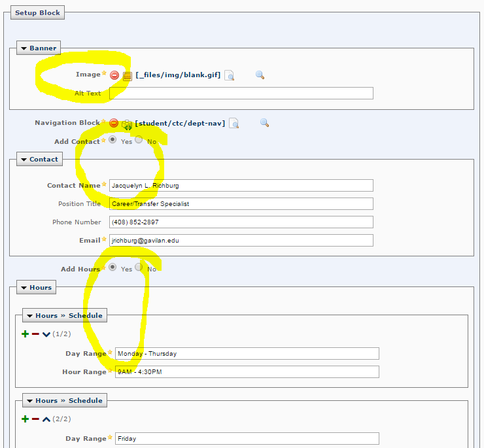Click the page preview icon after blank.gif
484x448 pixels.
230,76
